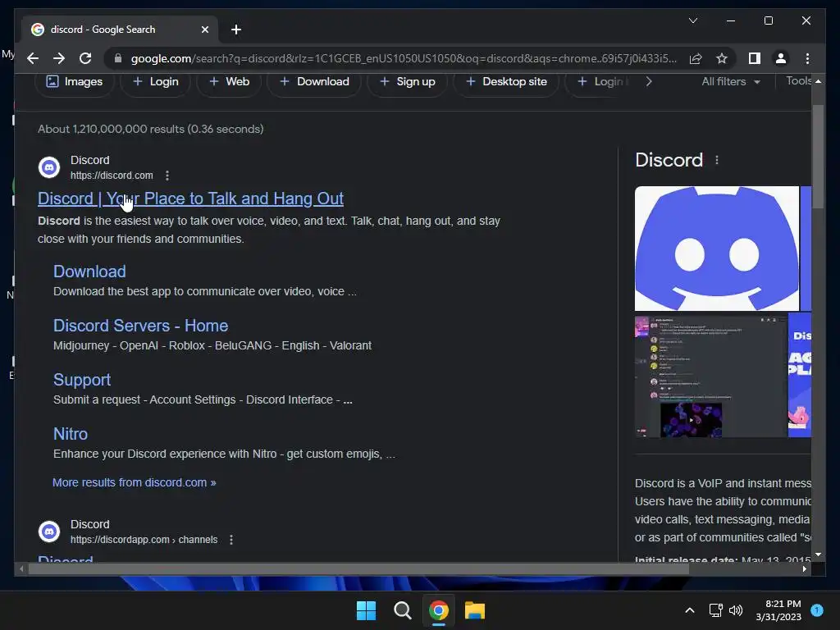Open the Chrome profile menu
The image size is (840, 630).
(781, 58)
